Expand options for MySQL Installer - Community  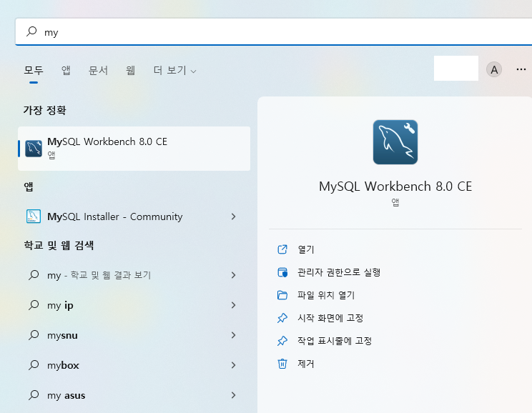point(233,217)
